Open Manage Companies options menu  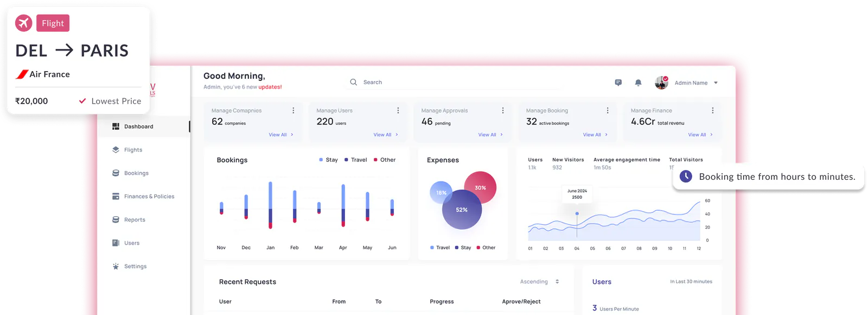point(293,110)
